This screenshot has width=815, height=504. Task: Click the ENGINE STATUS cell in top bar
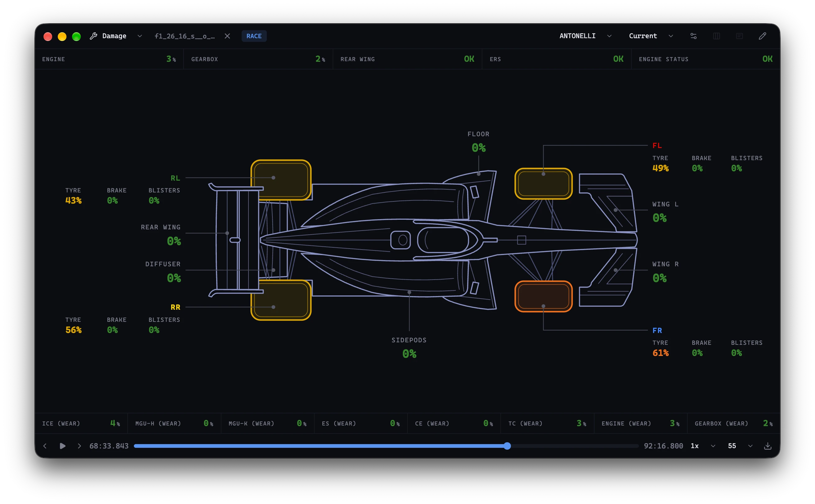[706, 59]
